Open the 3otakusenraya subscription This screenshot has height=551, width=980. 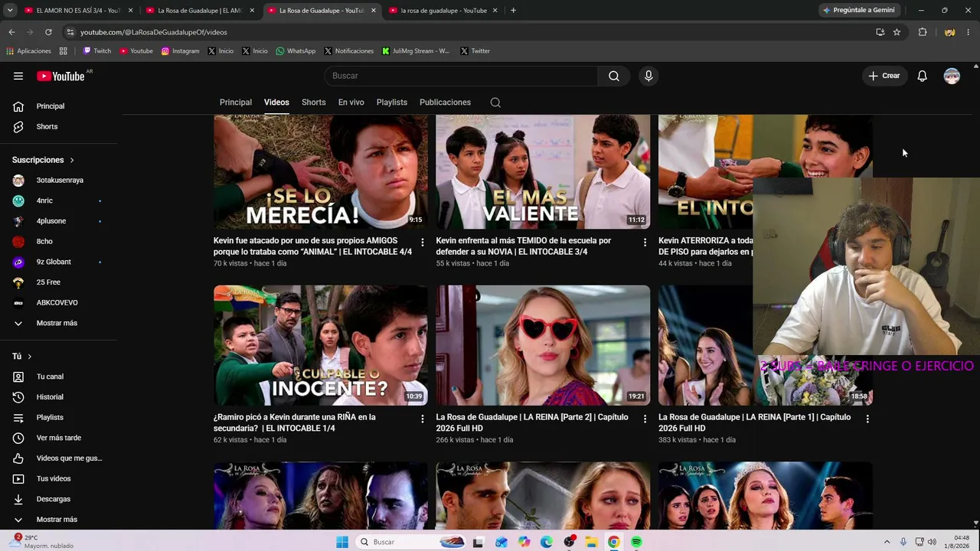[x=58, y=180]
